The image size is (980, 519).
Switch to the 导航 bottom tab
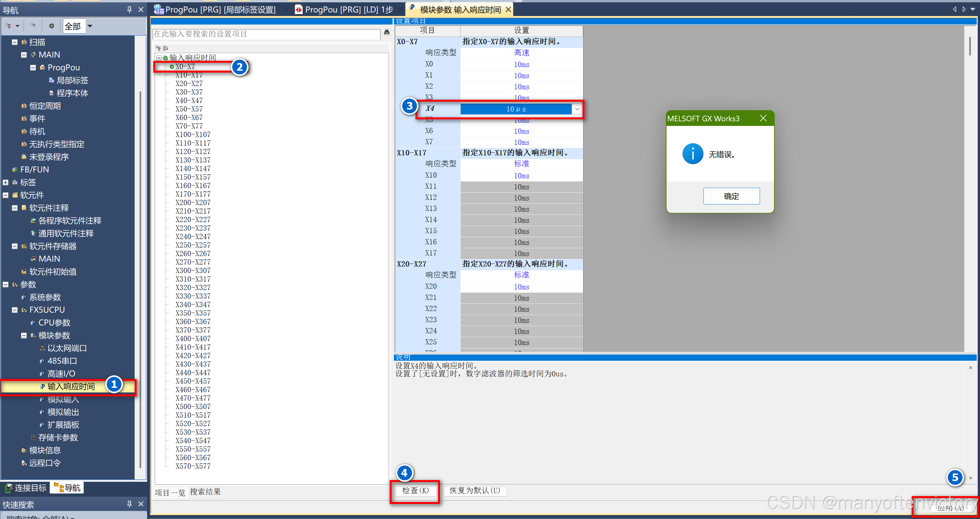coord(67,488)
